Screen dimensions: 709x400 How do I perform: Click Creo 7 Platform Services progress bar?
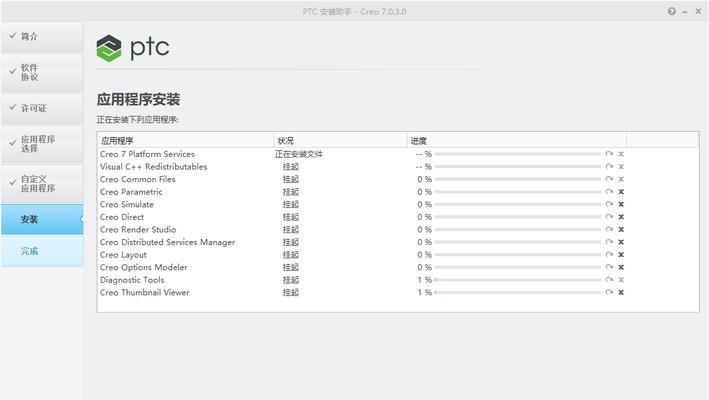[518, 154]
